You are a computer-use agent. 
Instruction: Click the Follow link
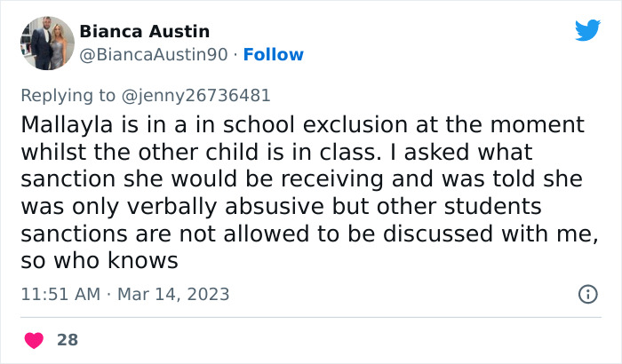pos(273,55)
